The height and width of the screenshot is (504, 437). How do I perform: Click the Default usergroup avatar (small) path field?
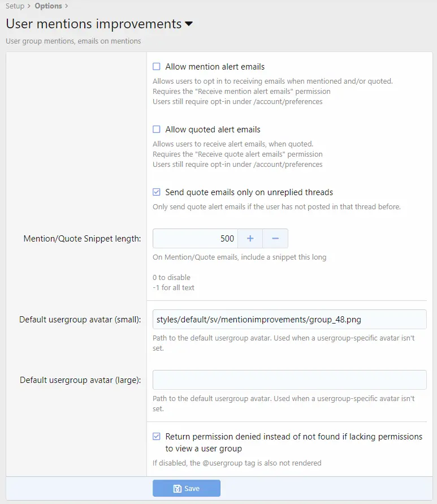pyautogui.click(x=289, y=320)
